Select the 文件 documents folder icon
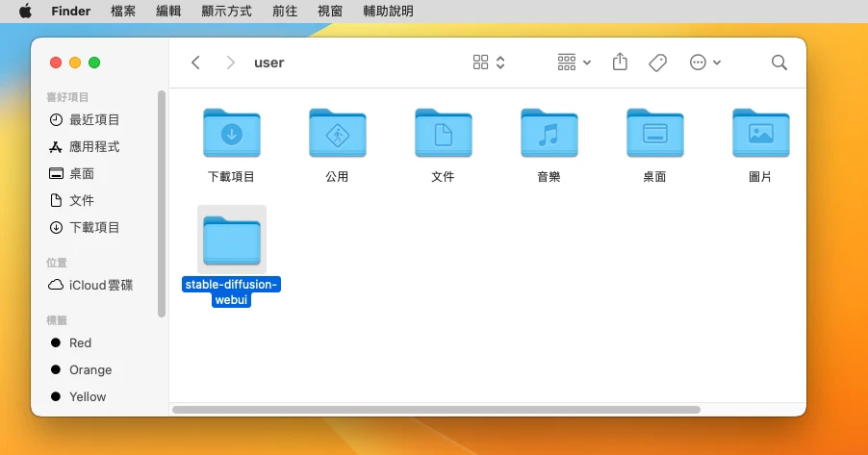Viewport: 868px width, 455px height. (x=443, y=134)
